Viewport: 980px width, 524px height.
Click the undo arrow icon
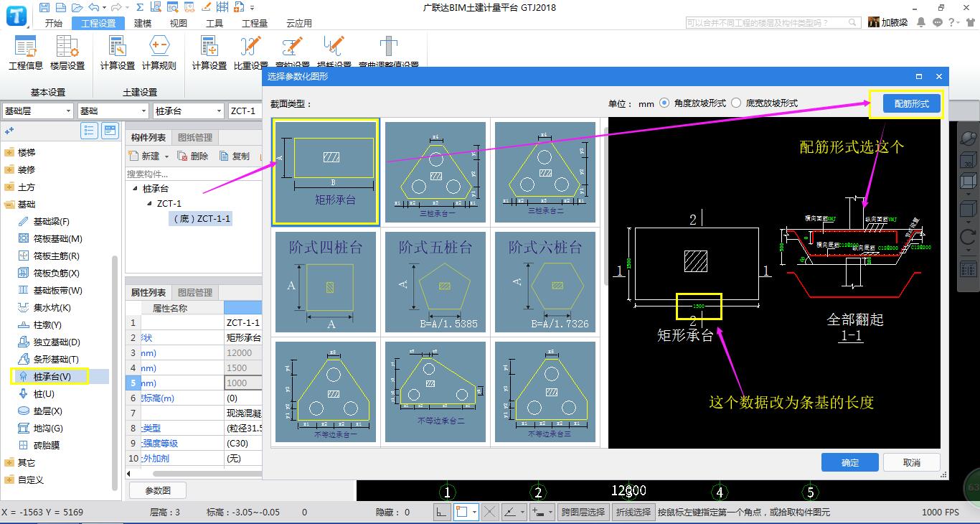(94, 7)
